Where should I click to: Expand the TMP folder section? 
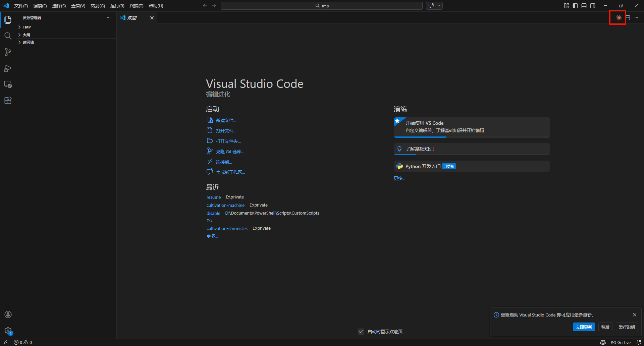[66, 27]
